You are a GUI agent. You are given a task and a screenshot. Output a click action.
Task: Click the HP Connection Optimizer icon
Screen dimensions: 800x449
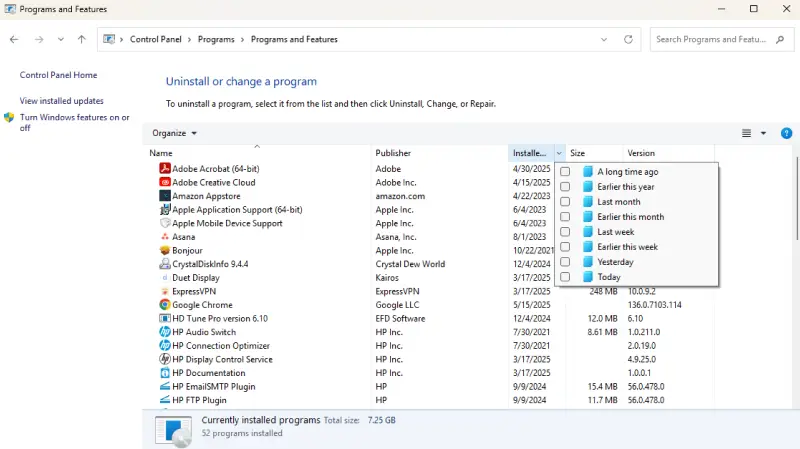[165, 345]
